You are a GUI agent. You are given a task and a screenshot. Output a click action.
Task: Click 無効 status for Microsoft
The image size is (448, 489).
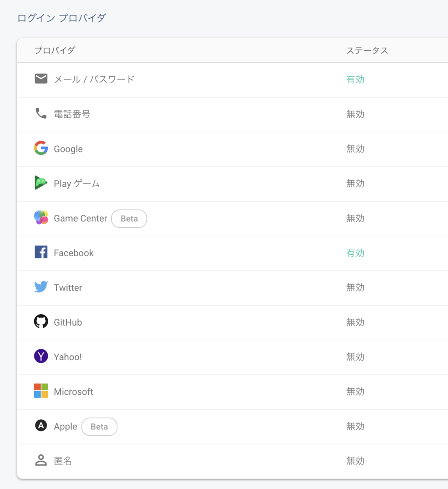point(355,391)
